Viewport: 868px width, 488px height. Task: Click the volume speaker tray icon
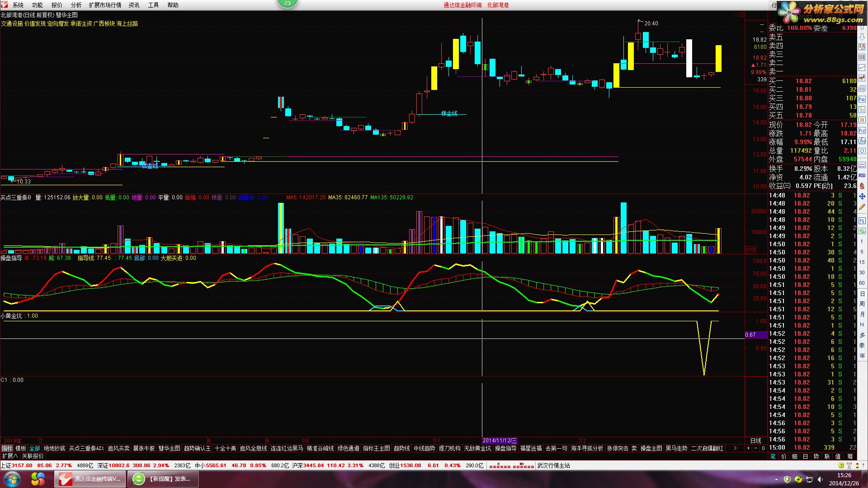[820, 479]
